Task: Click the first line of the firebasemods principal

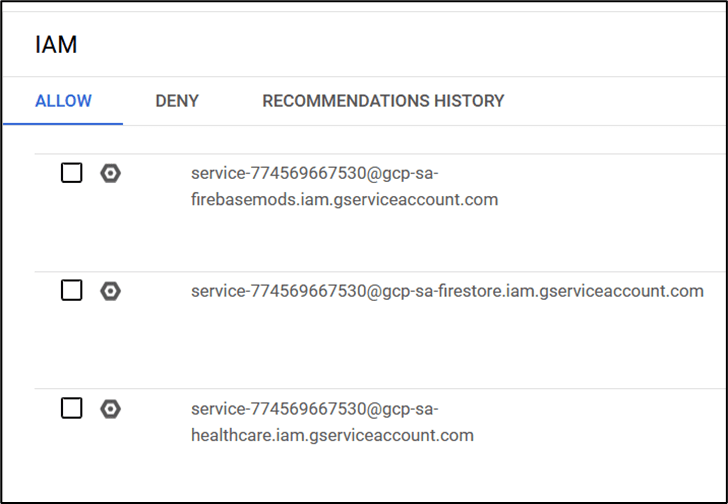Action: click(x=314, y=173)
